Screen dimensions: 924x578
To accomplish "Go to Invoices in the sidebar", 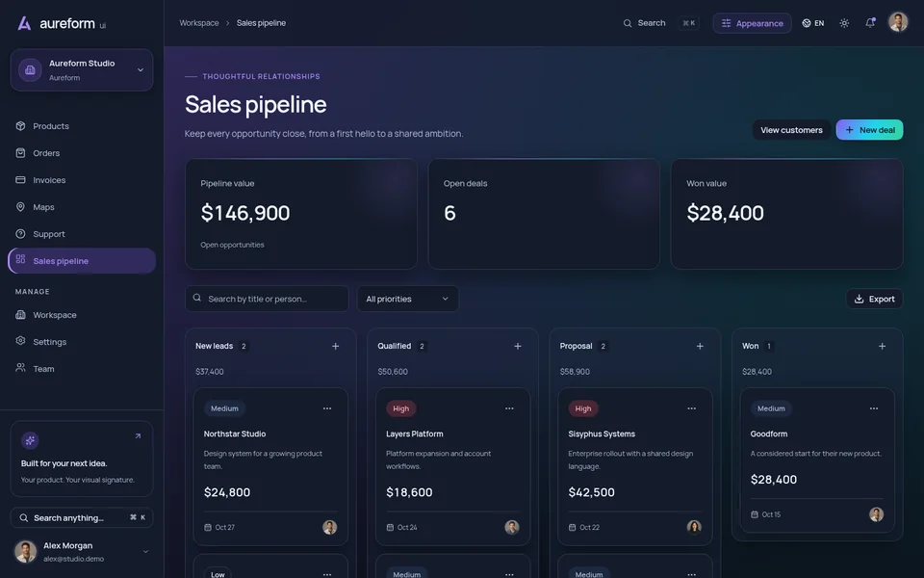I will click(x=82, y=180).
